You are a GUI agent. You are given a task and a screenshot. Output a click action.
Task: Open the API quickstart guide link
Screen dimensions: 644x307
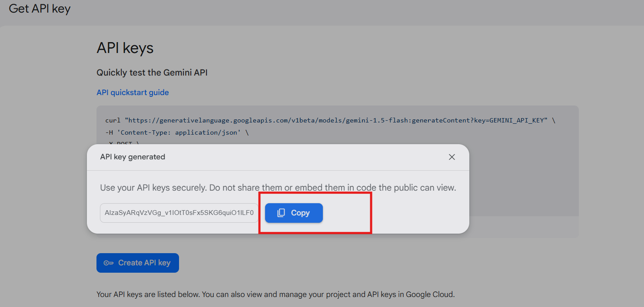click(x=133, y=92)
